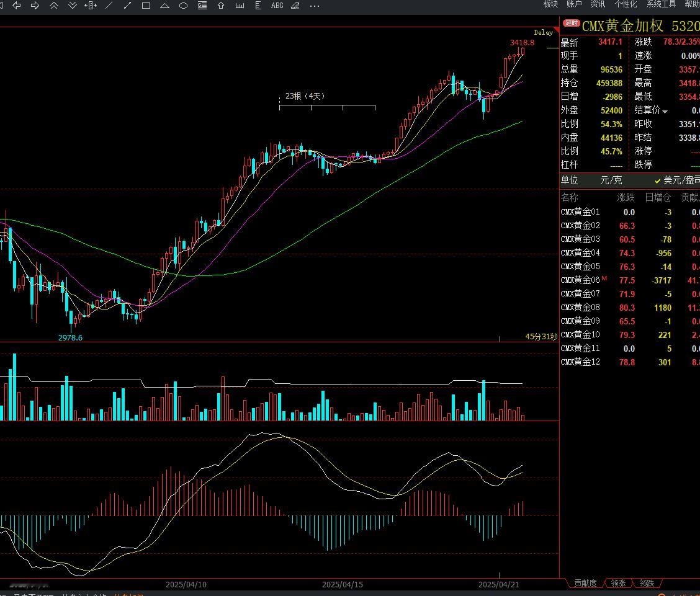The height and width of the screenshot is (596, 700).
Task: Click the 2025/04/10 date axis label
Action: point(186,584)
